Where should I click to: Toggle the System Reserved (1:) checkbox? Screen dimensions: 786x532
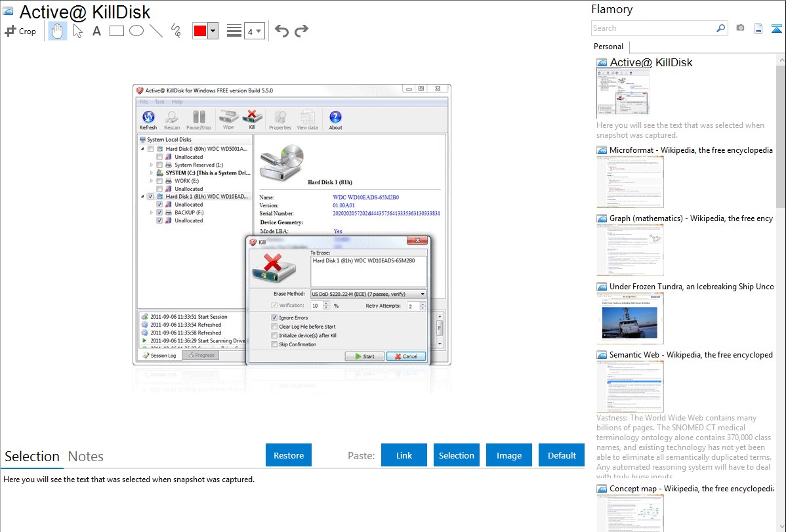pos(159,165)
